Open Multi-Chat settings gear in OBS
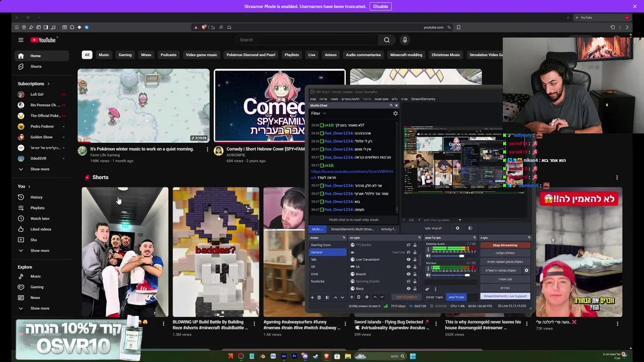 tap(395, 114)
